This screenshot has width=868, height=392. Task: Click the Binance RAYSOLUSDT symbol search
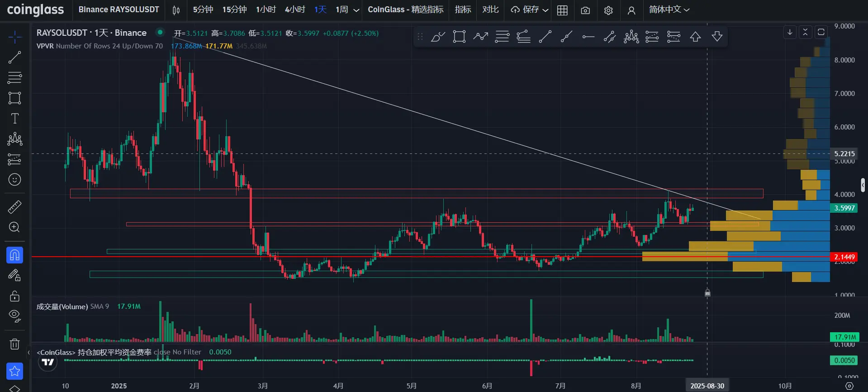coord(119,10)
